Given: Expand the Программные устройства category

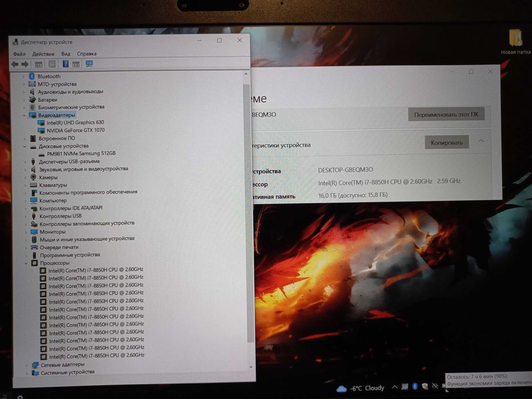Looking at the screenshot, I should coord(26,255).
